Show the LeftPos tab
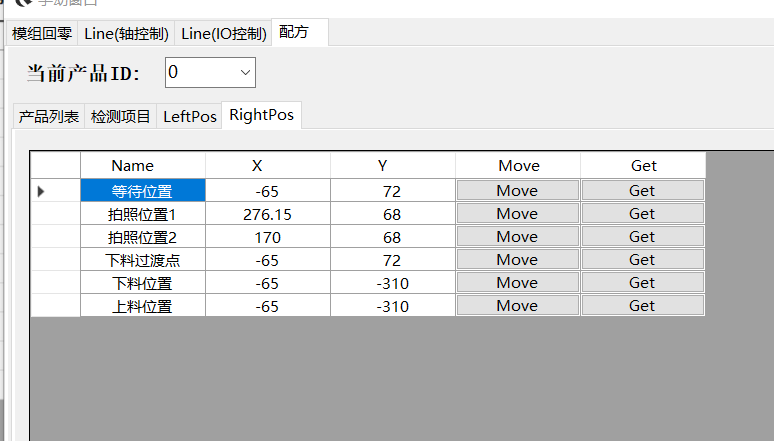The image size is (774, 441). pyautogui.click(x=190, y=116)
